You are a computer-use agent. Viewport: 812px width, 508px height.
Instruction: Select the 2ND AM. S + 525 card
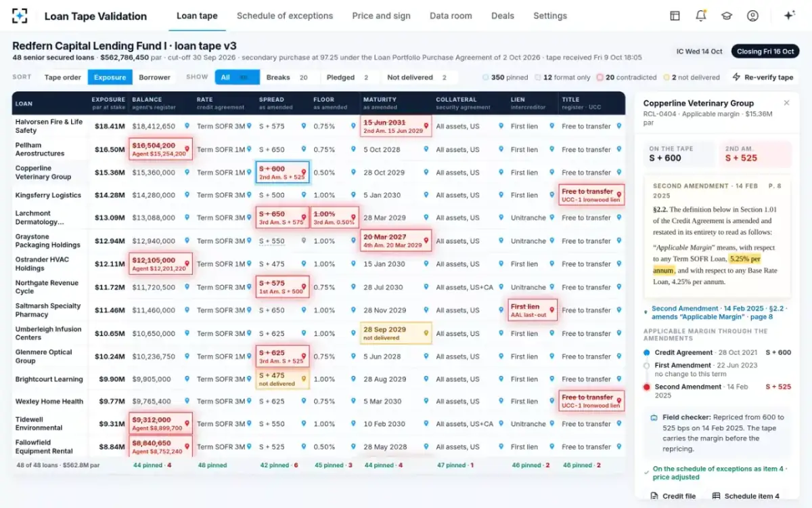pos(754,154)
